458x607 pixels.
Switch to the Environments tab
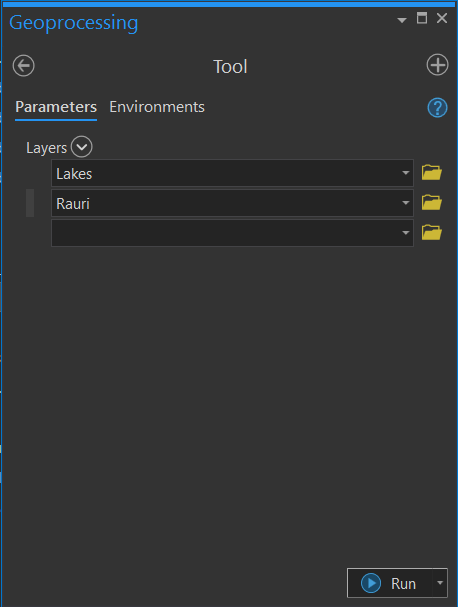pyautogui.click(x=157, y=107)
